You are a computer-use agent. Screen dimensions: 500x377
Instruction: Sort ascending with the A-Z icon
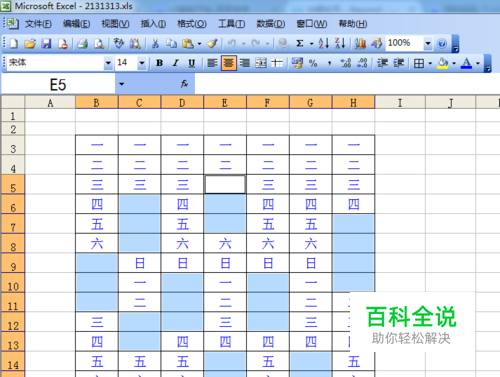pyautogui.click(x=324, y=43)
